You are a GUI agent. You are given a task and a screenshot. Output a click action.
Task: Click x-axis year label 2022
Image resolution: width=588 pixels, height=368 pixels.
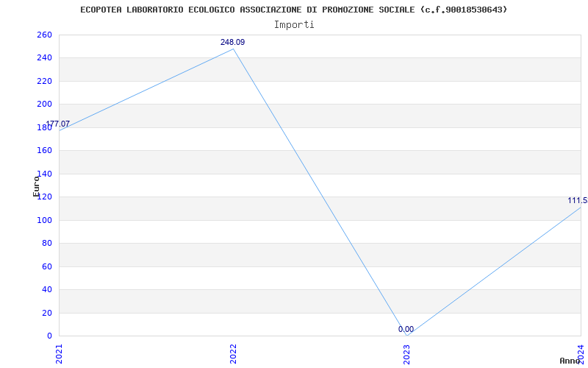pyautogui.click(x=233, y=354)
